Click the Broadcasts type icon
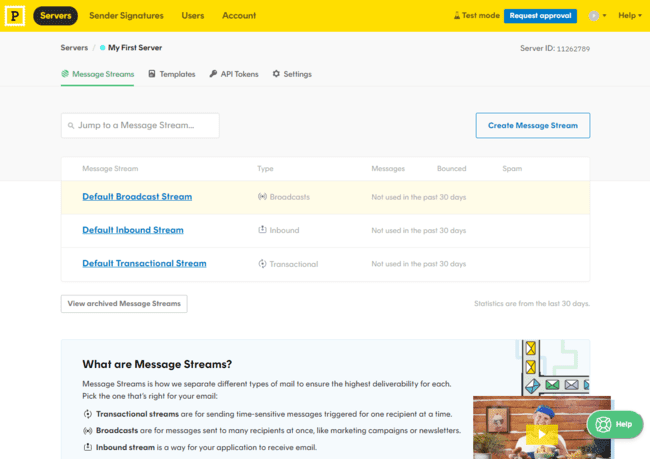650x459 pixels. tap(262, 197)
